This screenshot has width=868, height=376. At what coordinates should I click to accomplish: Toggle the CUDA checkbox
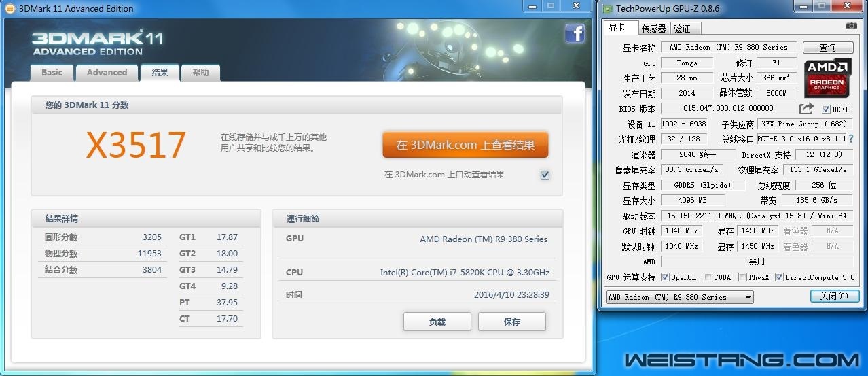click(x=708, y=277)
